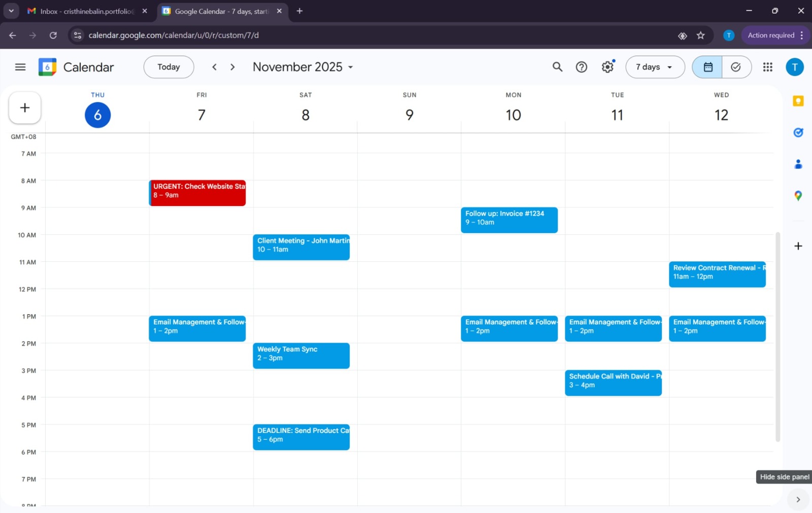Viewport: 812px width, 513px height.
Task: Open calendar search
Action: click(x=557, y=67)
